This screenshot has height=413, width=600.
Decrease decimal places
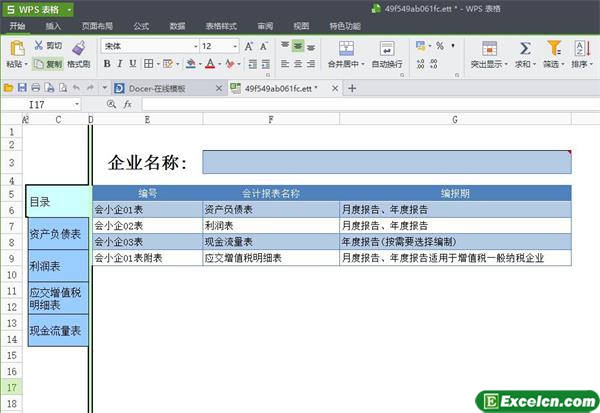[434, 64]
